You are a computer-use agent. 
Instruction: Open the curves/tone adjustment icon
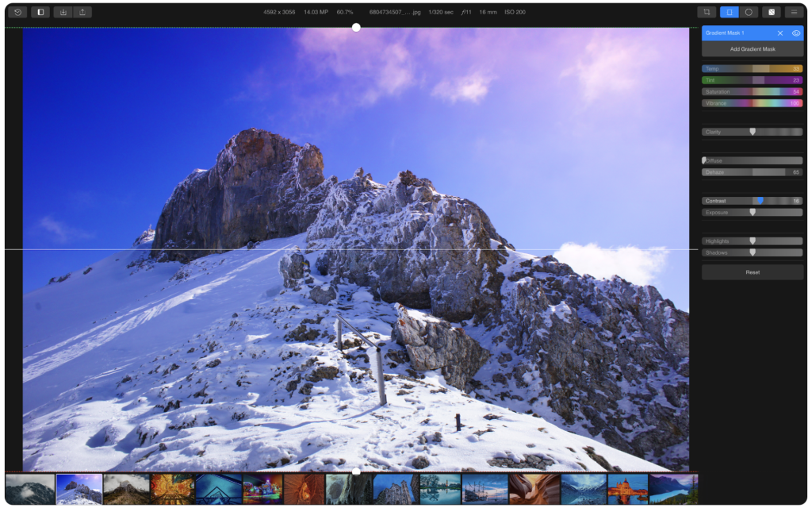[x=772, y=12]
